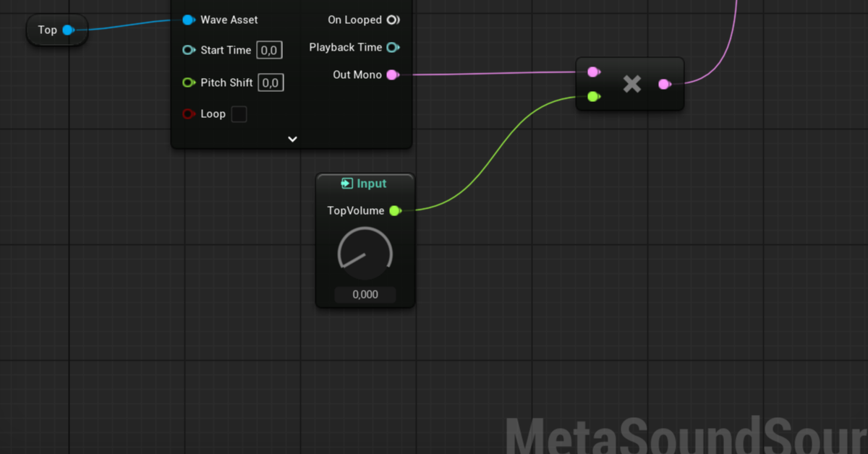Click the Top node's blue output pin

click(x=68, y=30)
